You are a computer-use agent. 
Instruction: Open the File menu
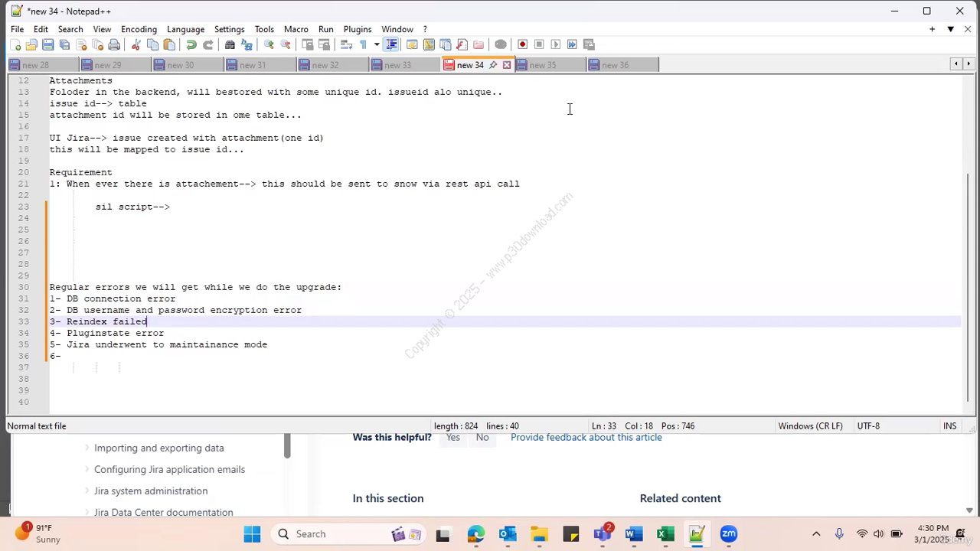pos(17,29)
